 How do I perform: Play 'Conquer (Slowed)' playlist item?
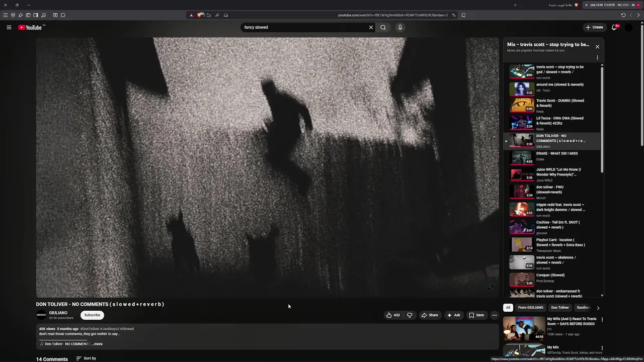pos(551,279)
